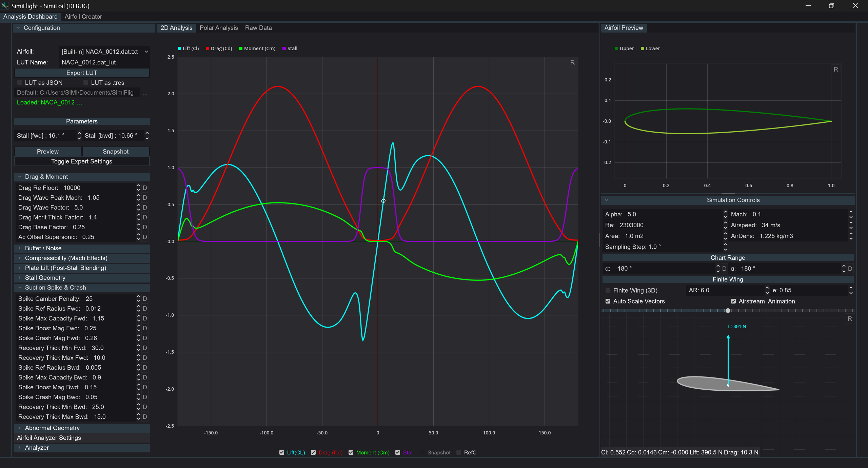Click the D default icon for Spike Camber Penalty
The image size is (868, 468).
pos(145,299)
